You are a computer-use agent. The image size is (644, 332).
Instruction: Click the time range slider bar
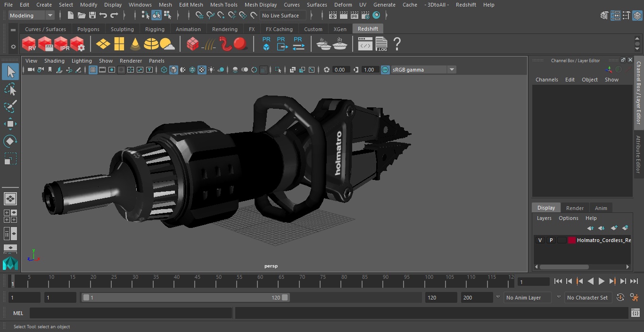click(185, 298)
